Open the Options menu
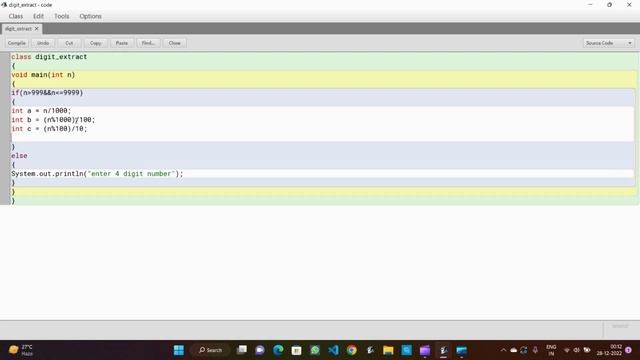 (x=90, y=16)
